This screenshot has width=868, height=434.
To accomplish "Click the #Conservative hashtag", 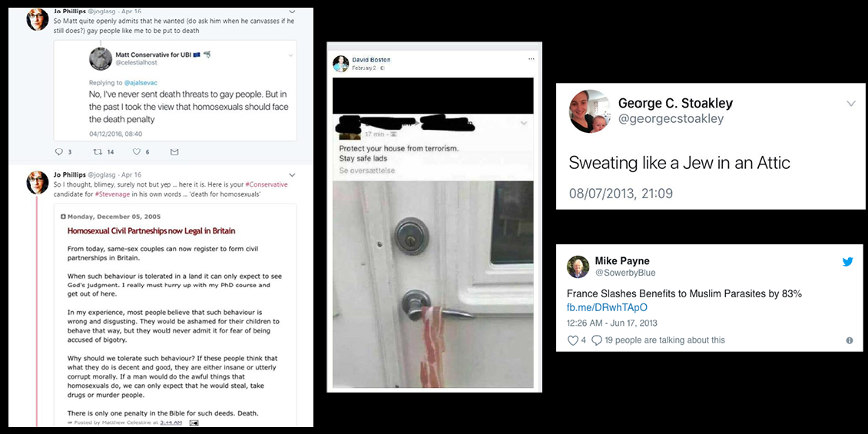I will point(266,184).
